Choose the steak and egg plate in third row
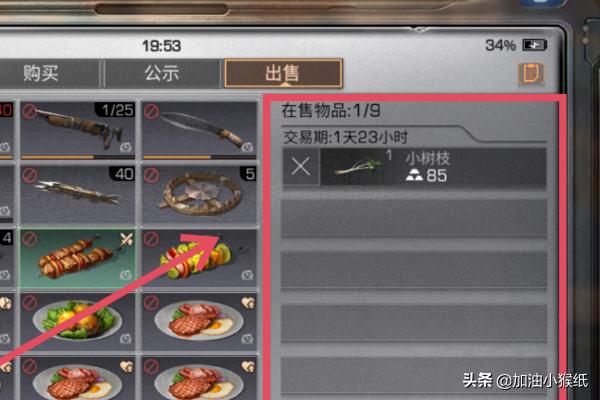600x400 pixels. click(199, 322)
